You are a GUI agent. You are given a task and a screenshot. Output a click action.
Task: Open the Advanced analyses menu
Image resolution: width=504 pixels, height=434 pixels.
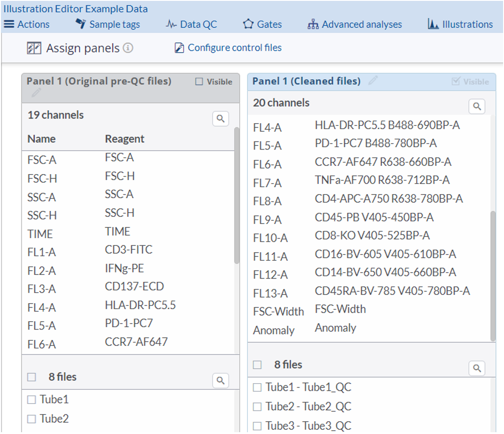pyautogui.click(x=354, y=25)
